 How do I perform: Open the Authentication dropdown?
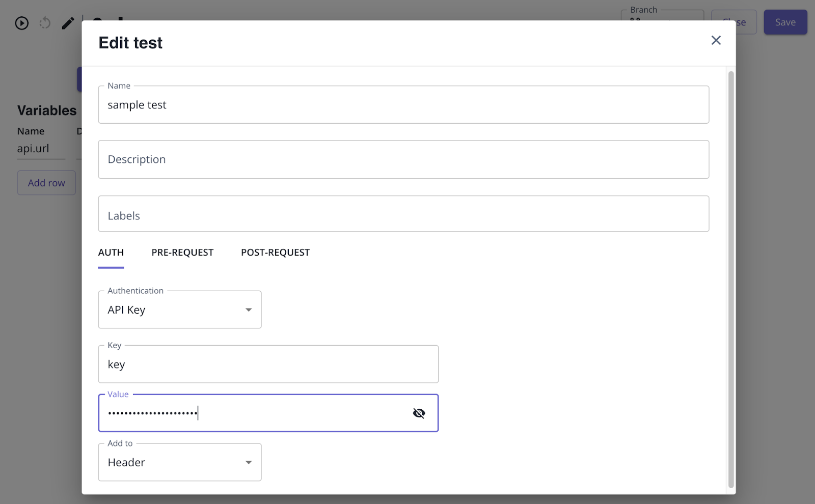click(179, 310)
